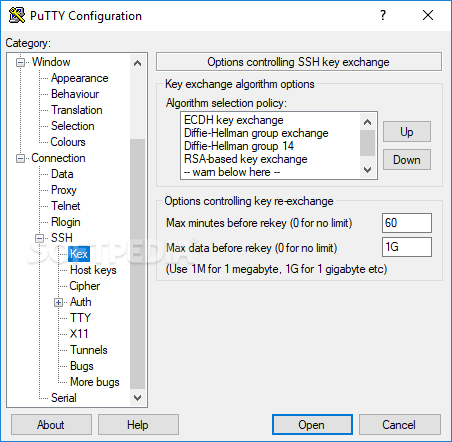Close the PuTTY Configuration window
The image size is (452, 442).
(x=428, y=15)
